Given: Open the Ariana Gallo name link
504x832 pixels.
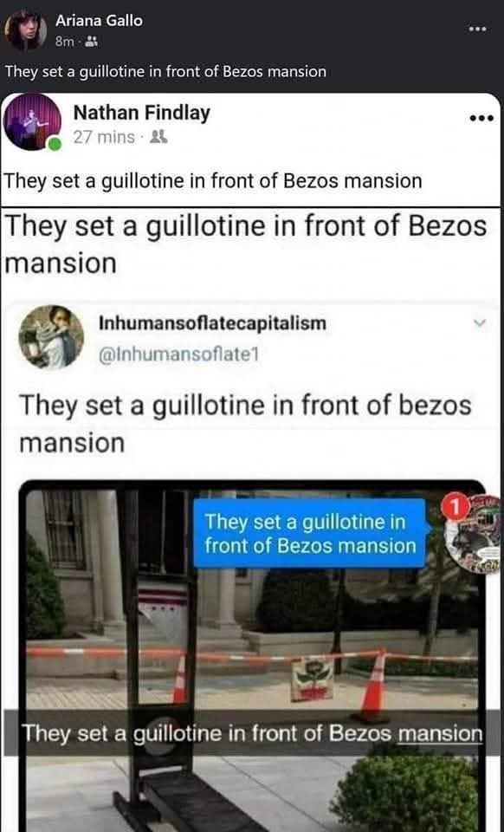Looking at the screenshot, I should coord(99,21).
